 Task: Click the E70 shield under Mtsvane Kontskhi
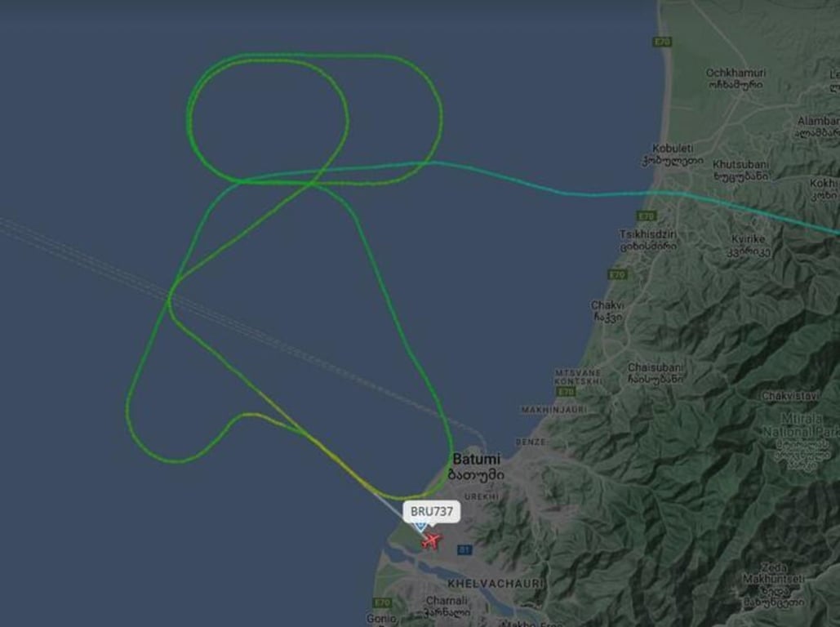tap(567, 392)
